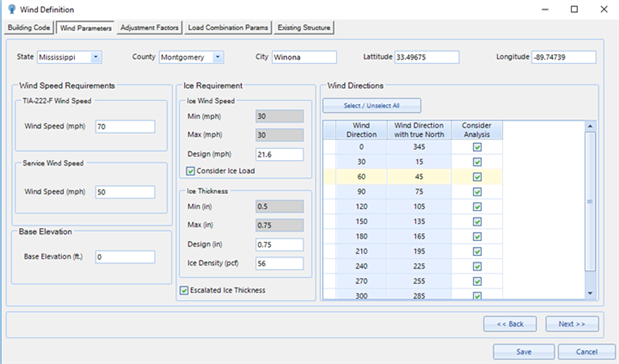Uncheck Consider Analysis for wind direction 270

point(477,281)
